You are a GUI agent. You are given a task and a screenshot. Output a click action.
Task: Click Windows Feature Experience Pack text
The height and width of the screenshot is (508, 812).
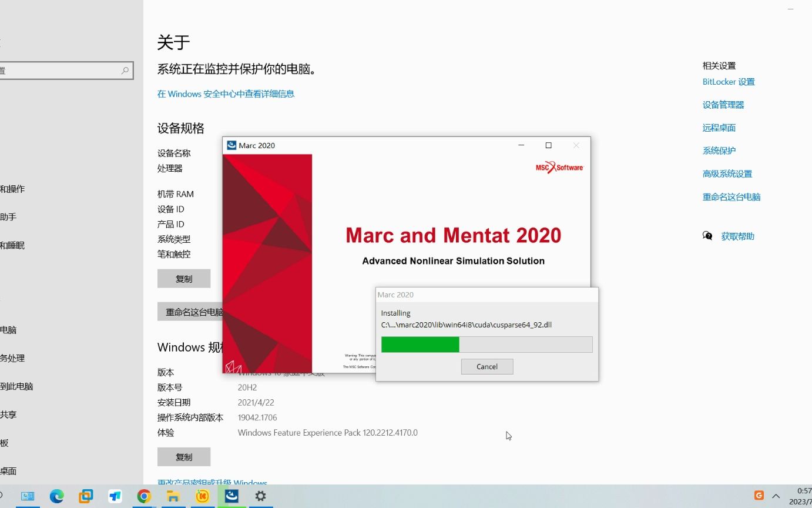point(328,433)
